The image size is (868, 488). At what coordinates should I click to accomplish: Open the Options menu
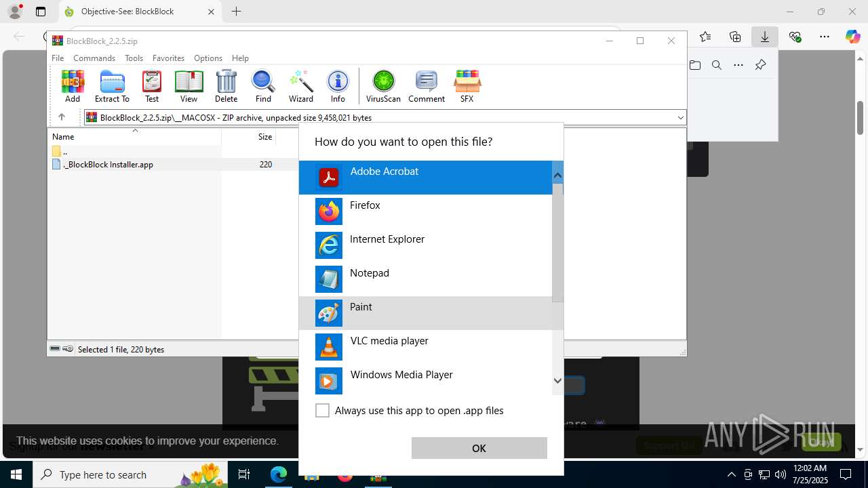click(x=208, y=58)
